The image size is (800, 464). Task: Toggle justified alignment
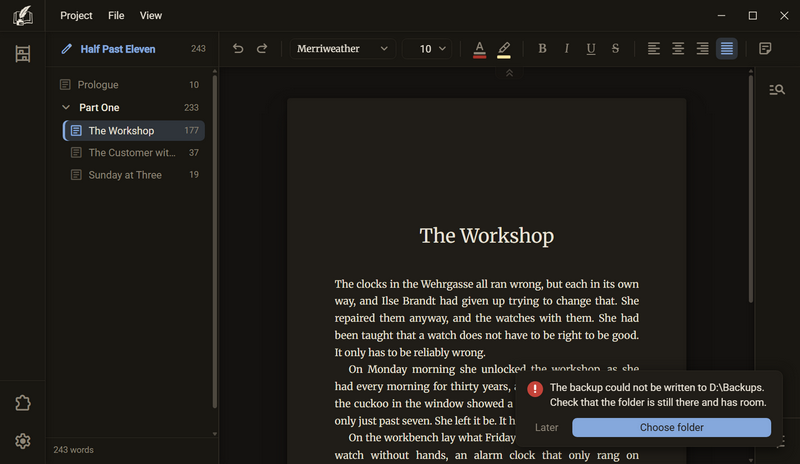pyautogui.click(x=727, y=48)
